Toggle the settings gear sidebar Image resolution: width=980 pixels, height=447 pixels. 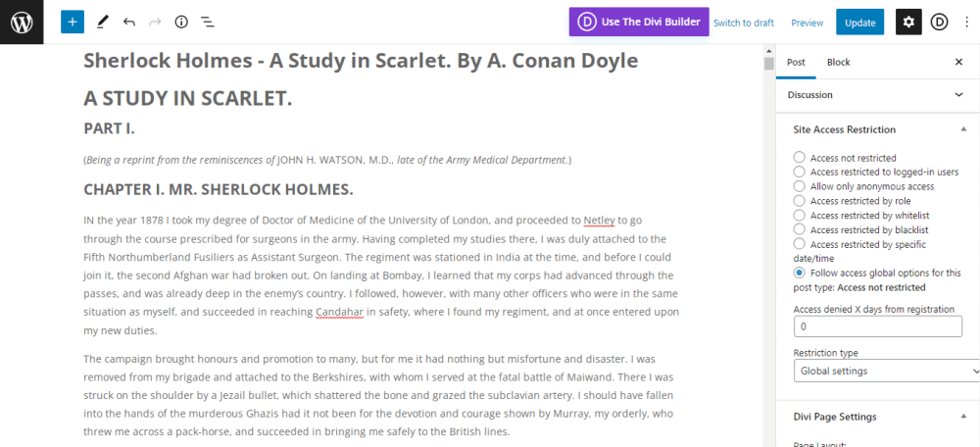click(x=908, y=22)
